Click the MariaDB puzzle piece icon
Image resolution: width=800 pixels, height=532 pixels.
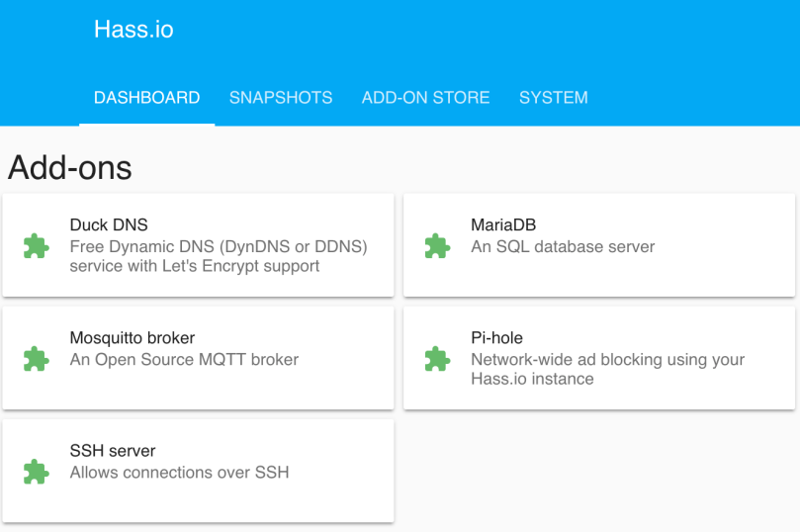pyautogui.click(x=437, y=246)
